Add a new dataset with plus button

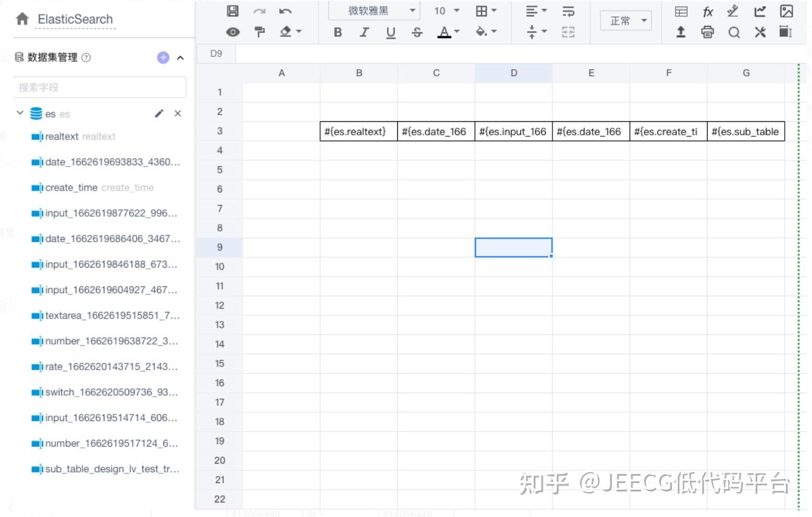tap(163, 58)
